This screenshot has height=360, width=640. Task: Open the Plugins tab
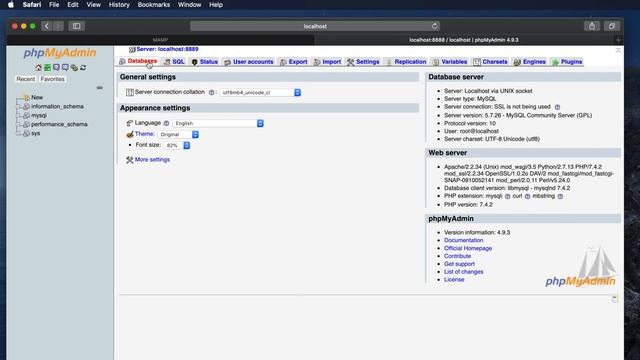point(567,62)
